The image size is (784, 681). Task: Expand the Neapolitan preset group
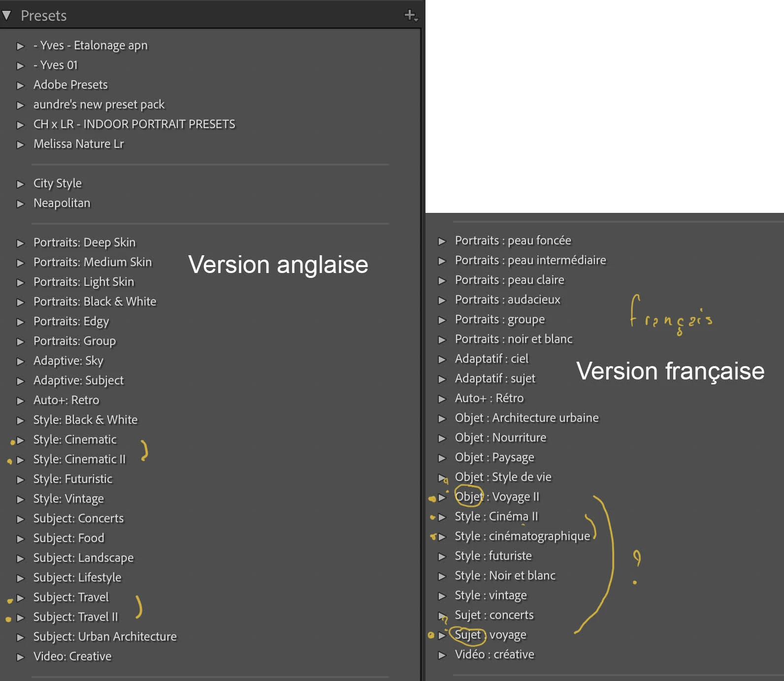(20, 204)
